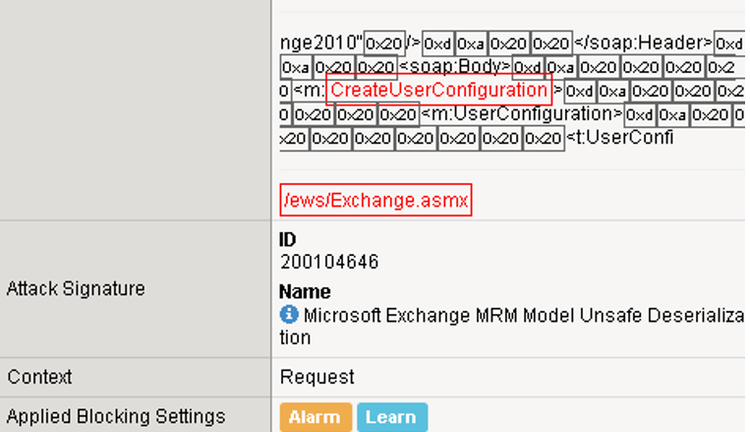The image size is (750, 432).
Task: Click the Request context value
Action: (x=317, y=377)
